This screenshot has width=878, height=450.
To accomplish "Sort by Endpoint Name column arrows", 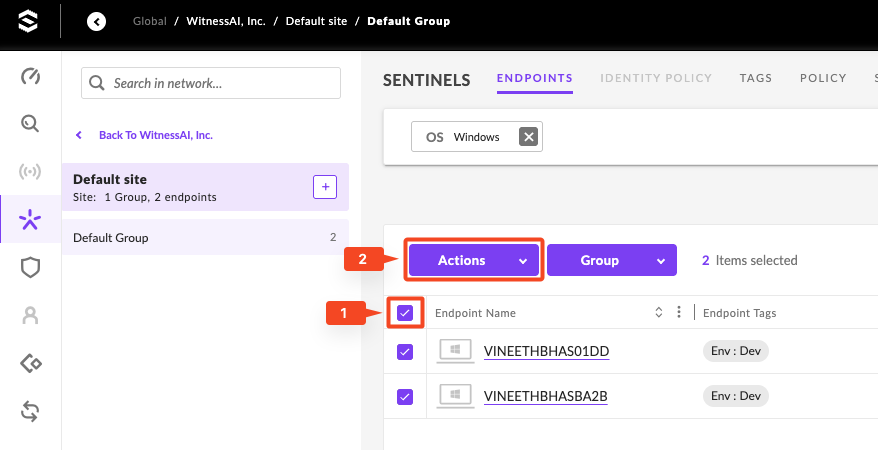I will pos(658,313).
